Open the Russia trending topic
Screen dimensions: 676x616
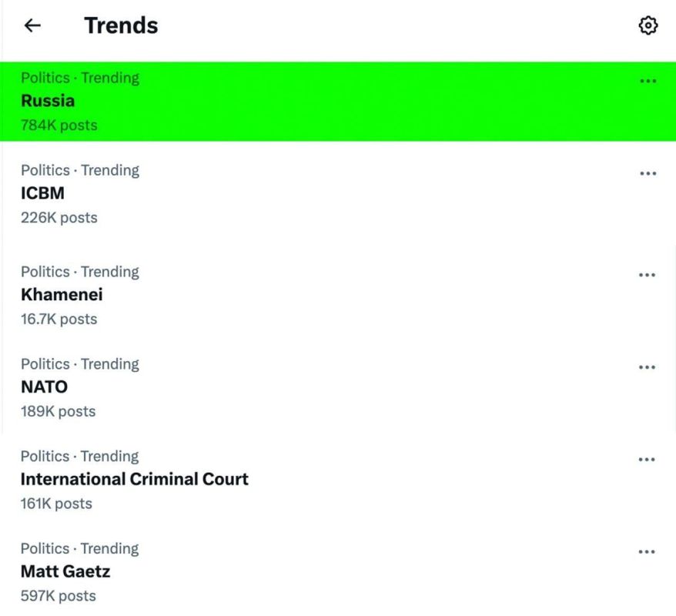(x=338, y=102)
